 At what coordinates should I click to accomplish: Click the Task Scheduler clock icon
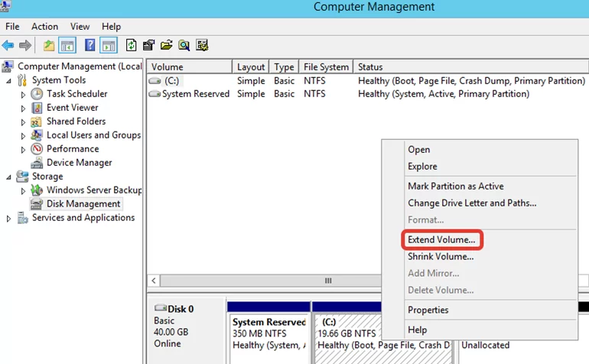37,94
